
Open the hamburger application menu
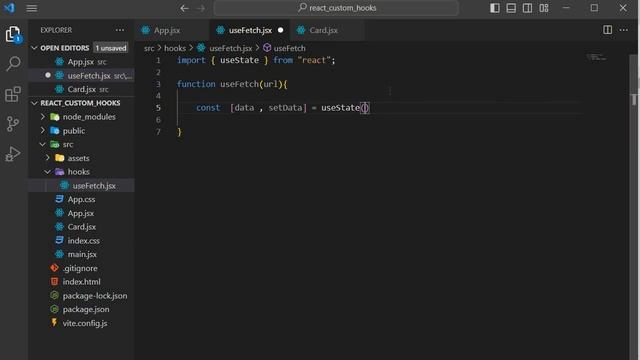click(32, 8)
